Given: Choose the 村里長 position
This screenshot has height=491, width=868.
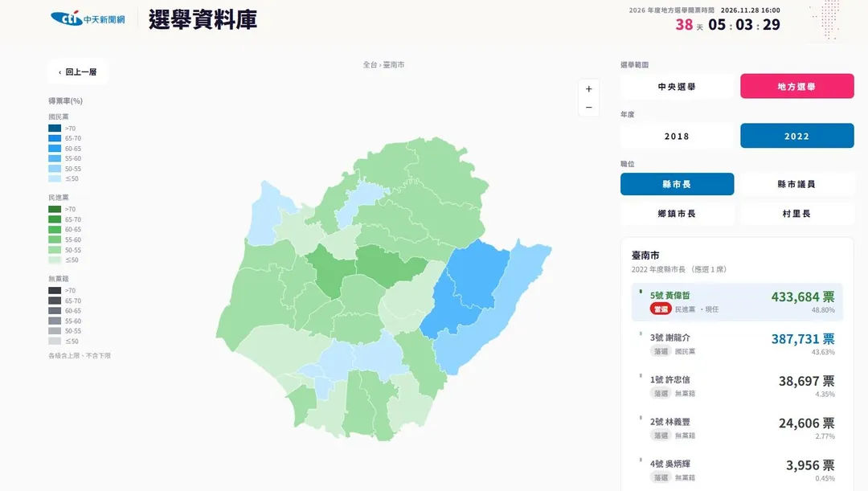Looking at the screenshot, I should (796, 214).
